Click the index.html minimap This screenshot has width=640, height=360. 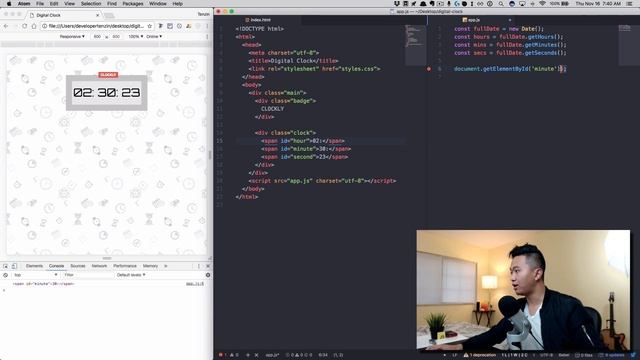tap(416, 45)
